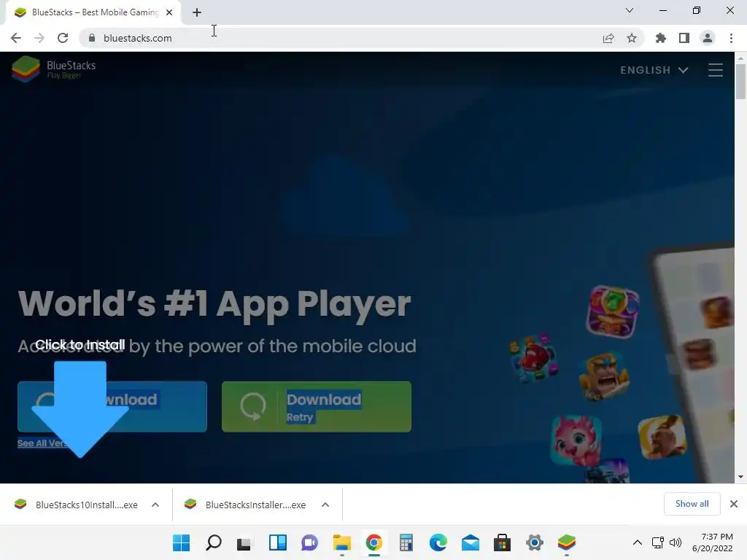Open Task View in taskbar
The image size is (747, 560).
click(x=244, y=542)
